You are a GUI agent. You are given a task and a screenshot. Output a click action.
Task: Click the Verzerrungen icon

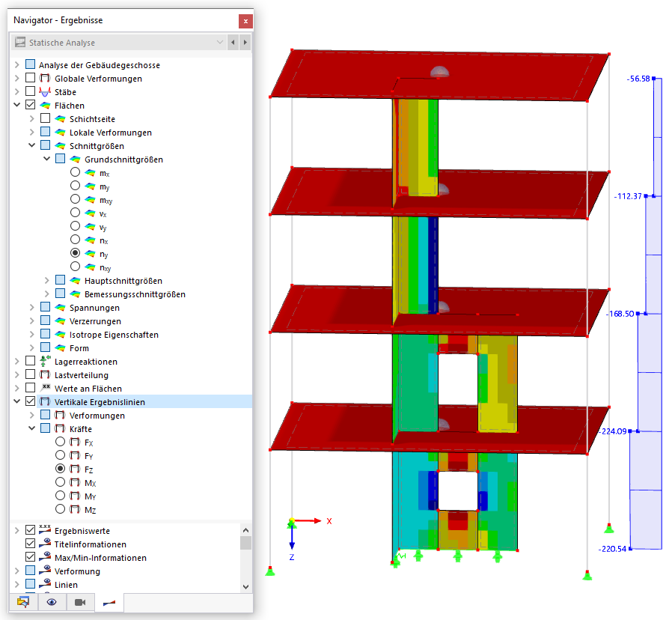coord(60,321)
